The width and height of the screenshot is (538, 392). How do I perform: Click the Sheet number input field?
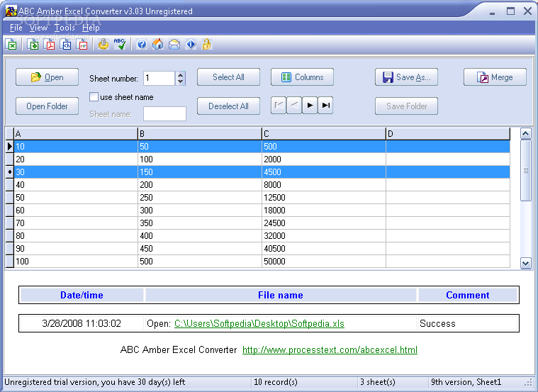click(159, 78)
